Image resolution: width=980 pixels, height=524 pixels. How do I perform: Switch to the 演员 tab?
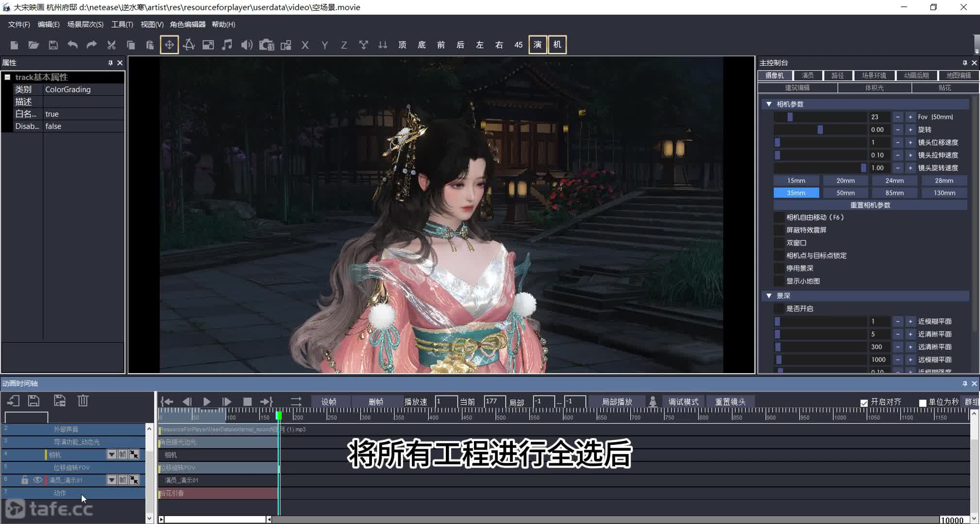[x=808, y=75]
